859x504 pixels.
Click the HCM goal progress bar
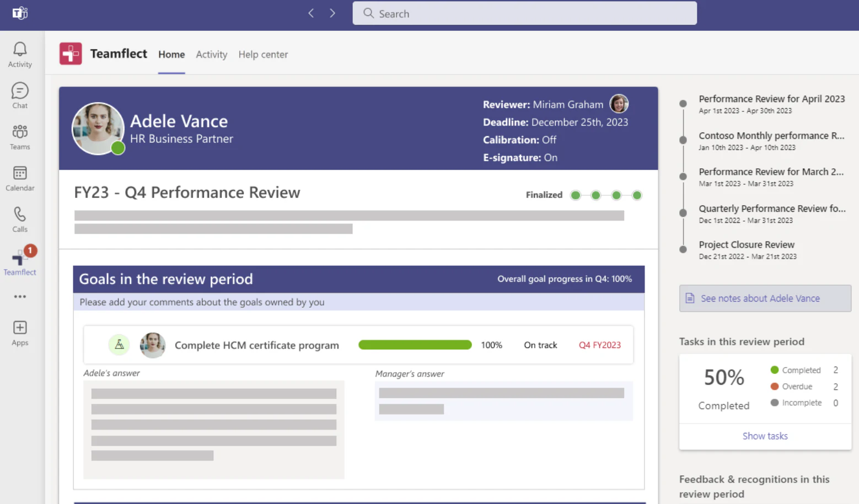415,345
